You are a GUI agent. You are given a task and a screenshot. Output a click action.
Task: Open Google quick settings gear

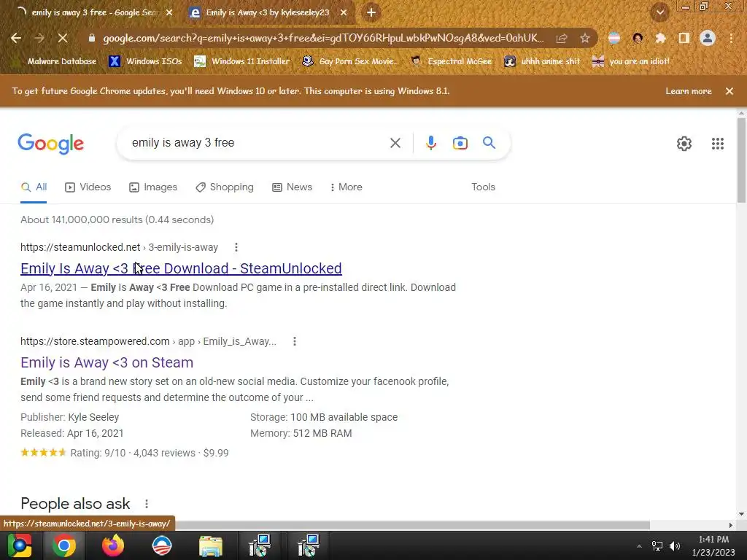[x=684, y=144]
